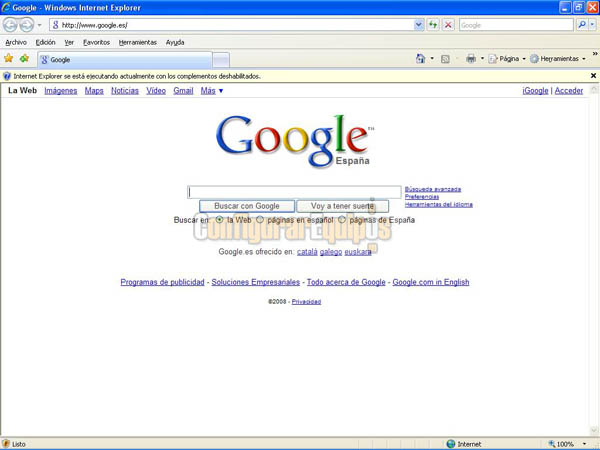Open the Gmail link
Screen dimensions: 600x450
click(x=183, y=91)
